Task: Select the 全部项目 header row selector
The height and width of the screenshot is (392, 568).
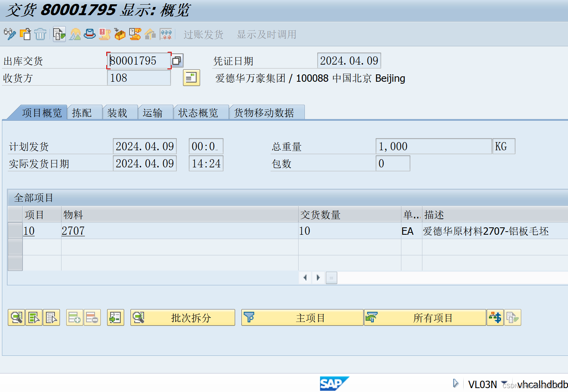Action: click(x=15, y=214)
